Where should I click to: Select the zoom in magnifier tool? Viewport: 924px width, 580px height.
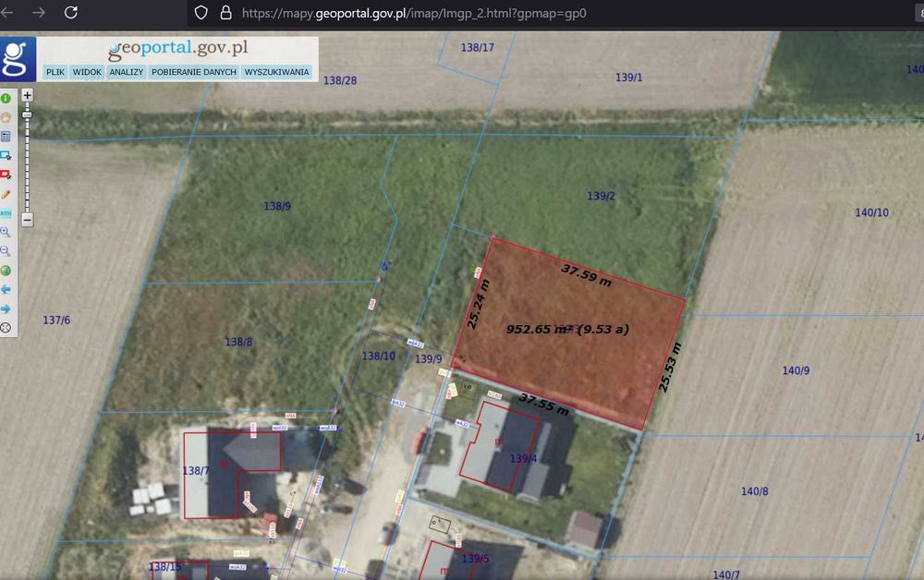coord(6,232)
